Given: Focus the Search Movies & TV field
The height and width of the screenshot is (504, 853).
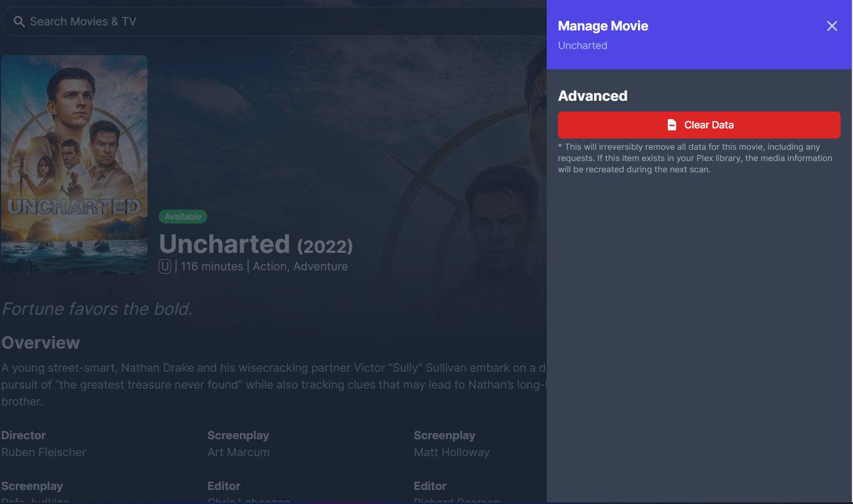Looking at the screenshot, I should (x=274, y=21).
